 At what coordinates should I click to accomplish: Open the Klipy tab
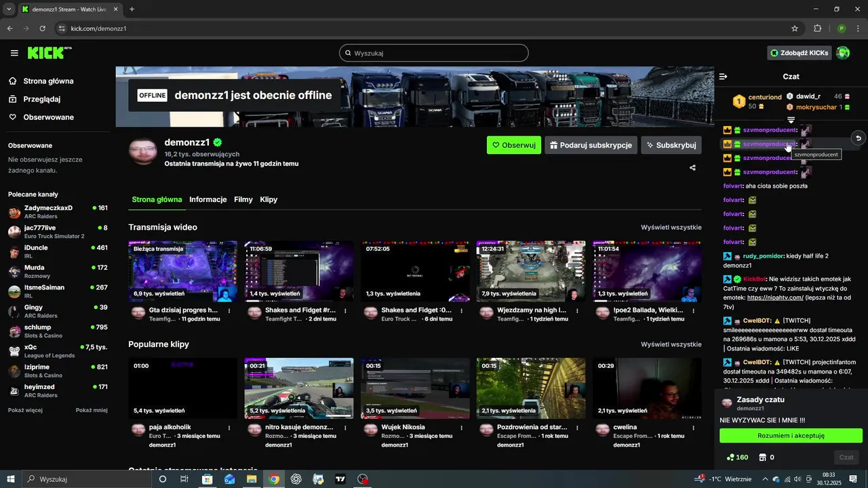(x=269, y=199)
